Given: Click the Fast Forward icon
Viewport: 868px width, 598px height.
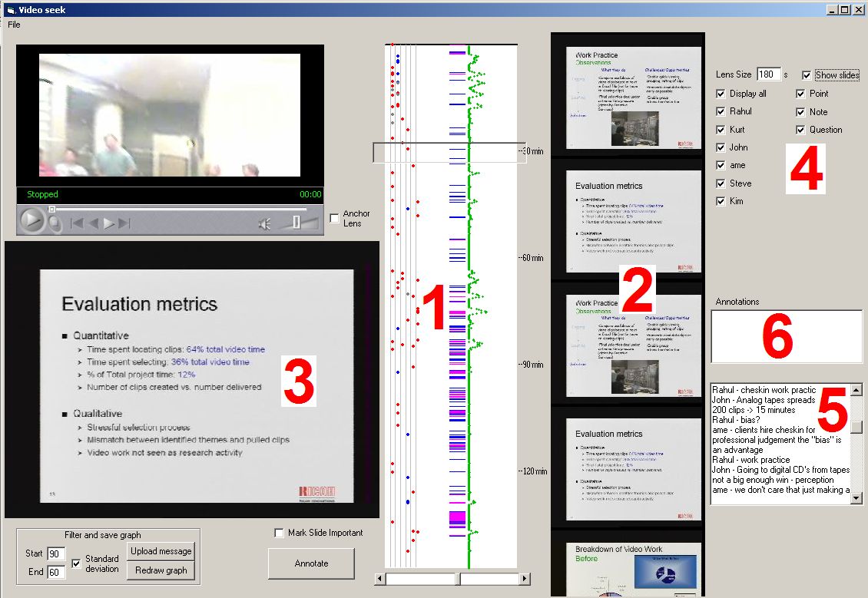Looking at the screenshot, I should tap(109, 223).
